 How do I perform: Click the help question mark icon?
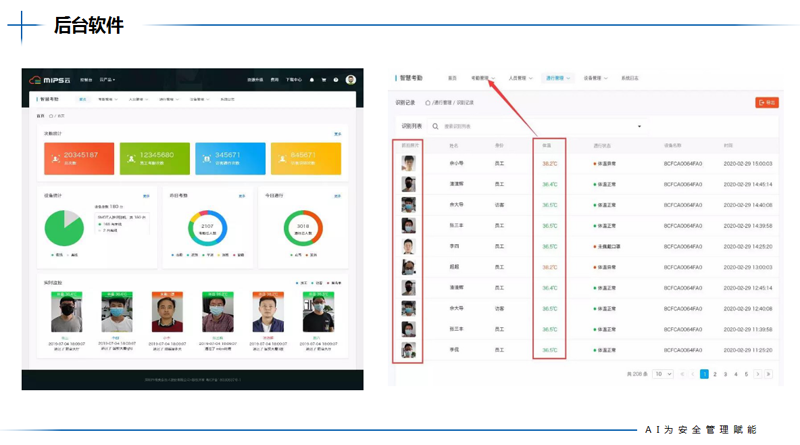pos(335,80)
